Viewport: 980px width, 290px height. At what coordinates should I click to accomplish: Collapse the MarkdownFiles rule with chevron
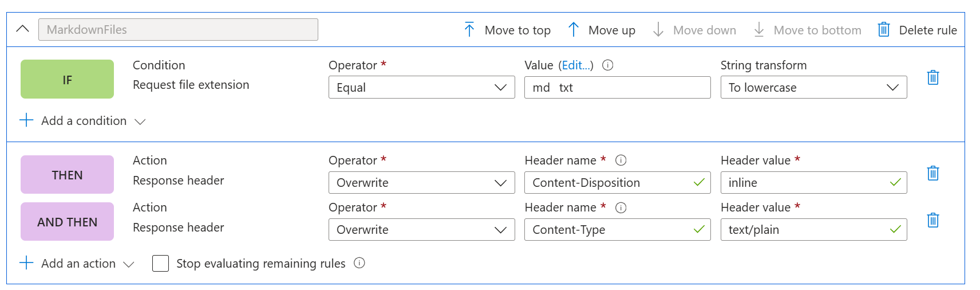tap(23, 29)
